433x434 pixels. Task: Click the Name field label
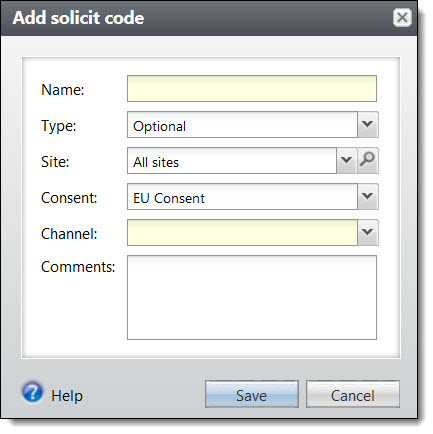63,90
